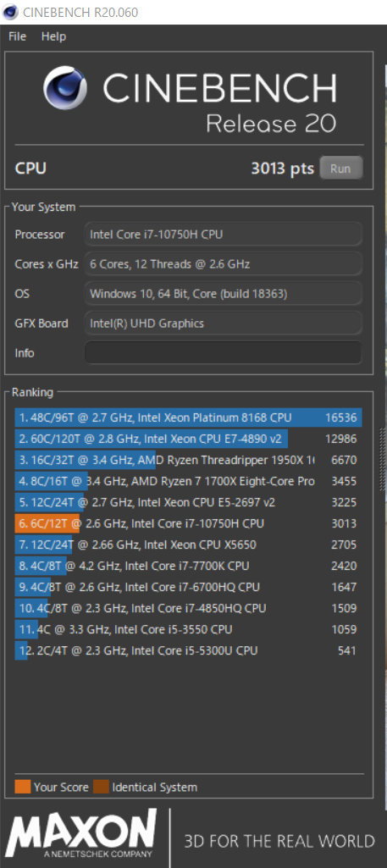Select highlighted row Core i7-10750H
This screenshot has height=868, width=387.
tap(188, 523)
